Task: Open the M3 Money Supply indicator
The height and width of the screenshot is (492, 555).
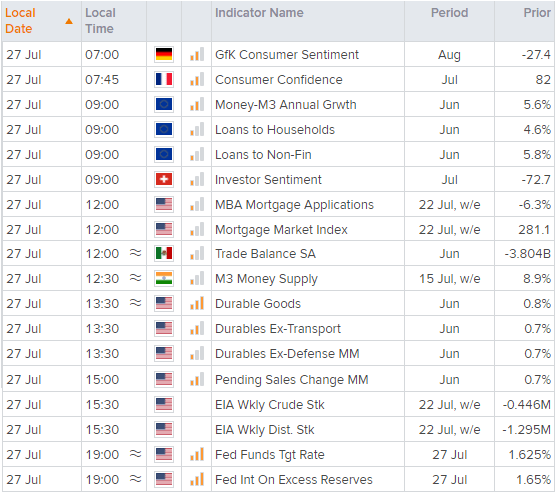Action: (266, 279)
